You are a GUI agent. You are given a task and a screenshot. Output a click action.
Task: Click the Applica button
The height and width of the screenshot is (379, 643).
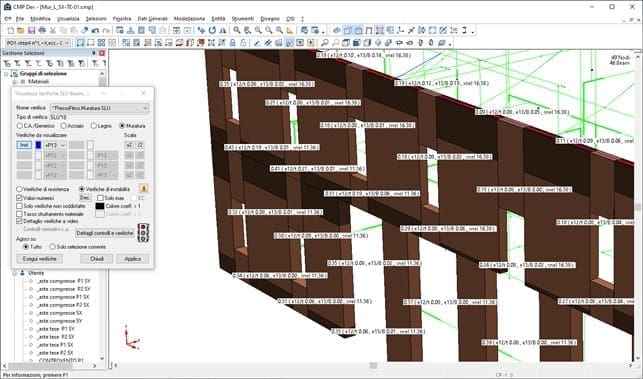pyautogui.click(x=132, y=259)
